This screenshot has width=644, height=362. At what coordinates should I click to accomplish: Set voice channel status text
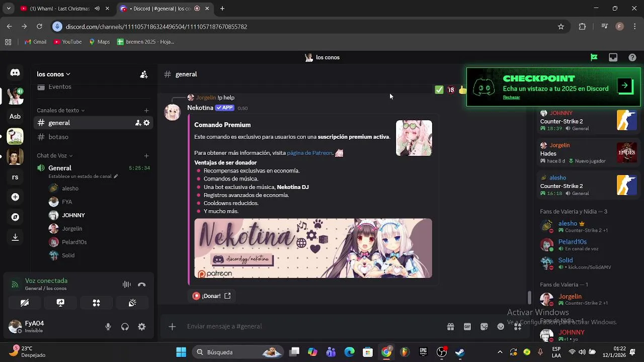pyautogui.click(x=83, y=176)
